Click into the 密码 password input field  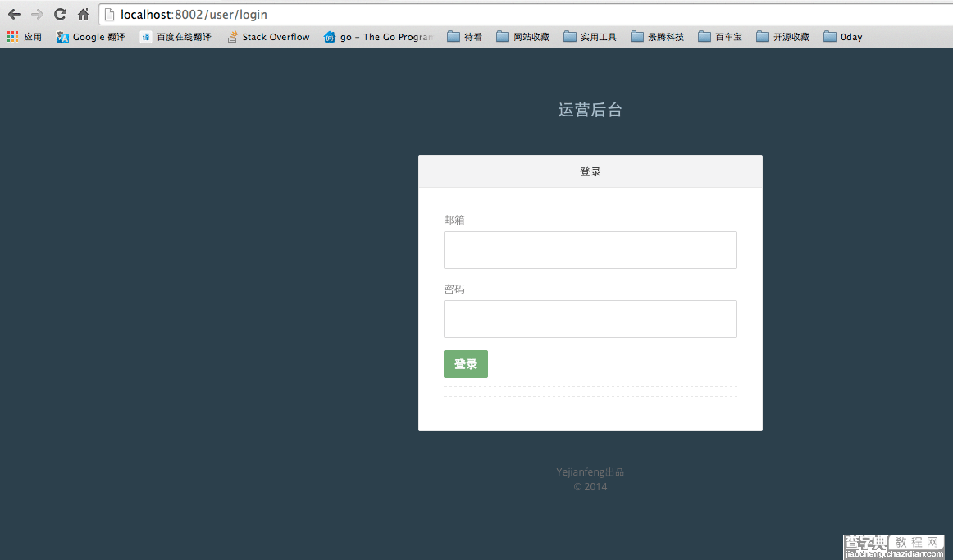[x=590, y=319]
